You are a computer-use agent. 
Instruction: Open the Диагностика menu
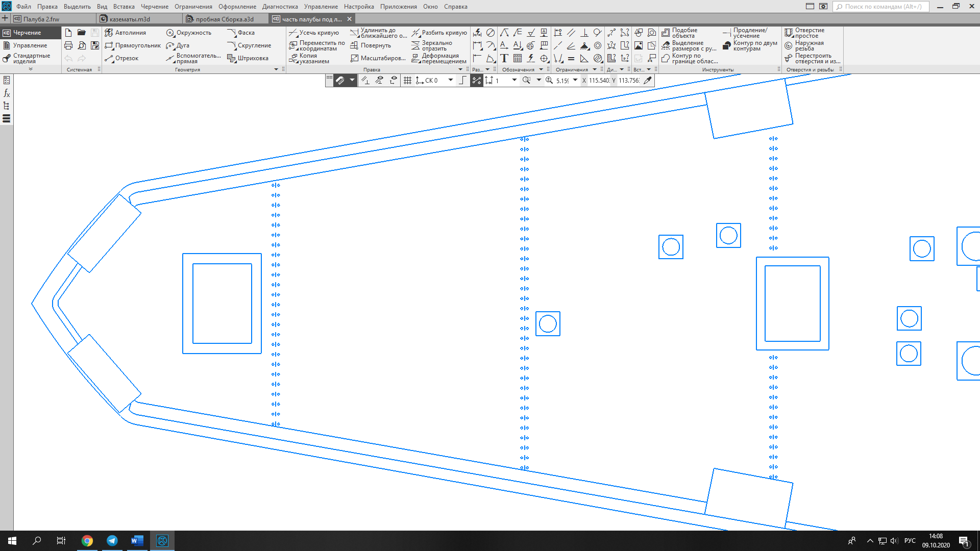coord(280,7)
